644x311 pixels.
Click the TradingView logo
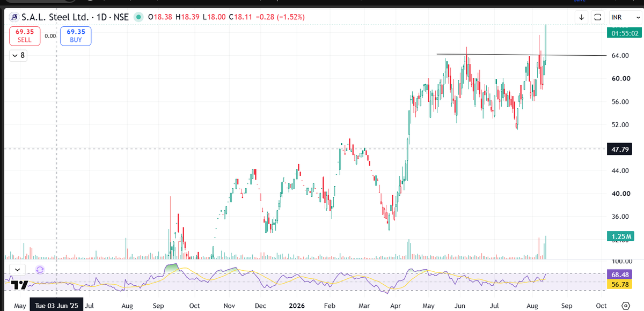click(x=20, y=285)
